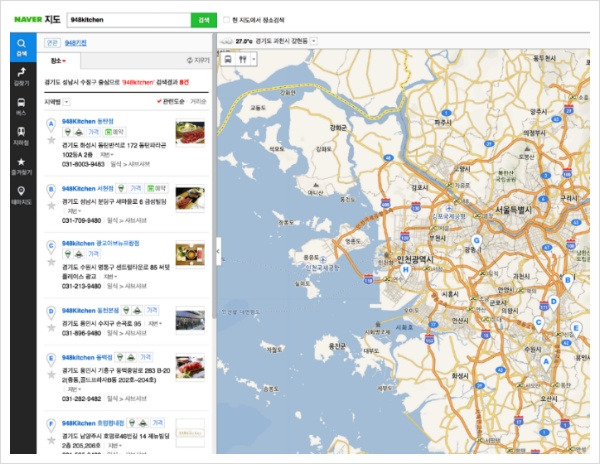Expand 지번 address for result B 서현점
This screenshot has width=600, height=464.
[74, 211]
